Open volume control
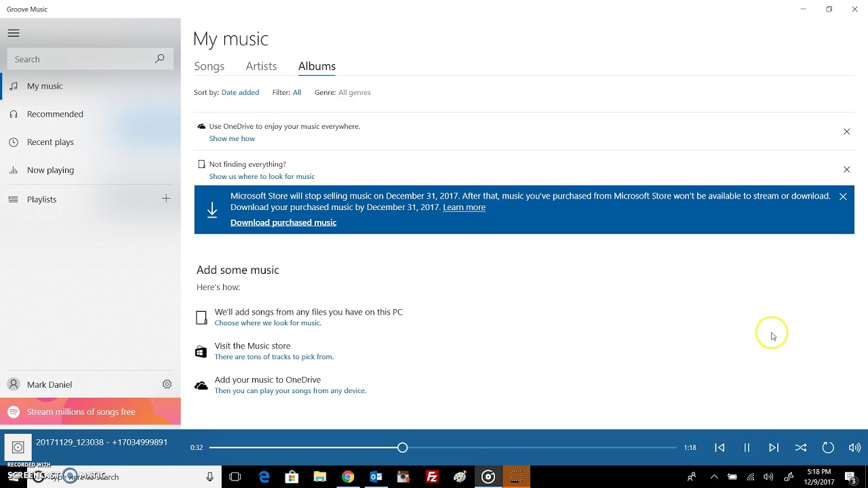The height and width of the screenshot is (488, 868). click(x=854, y=447)
